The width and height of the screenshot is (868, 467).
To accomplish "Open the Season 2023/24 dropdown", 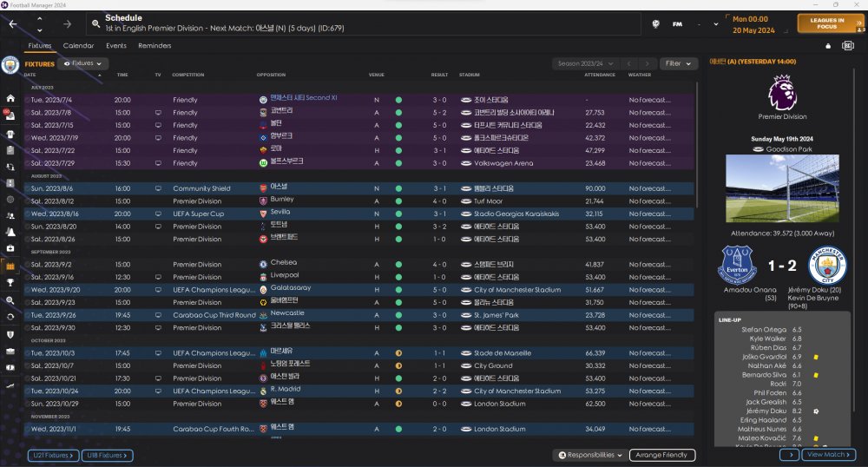I will click(x=585, y=63).
